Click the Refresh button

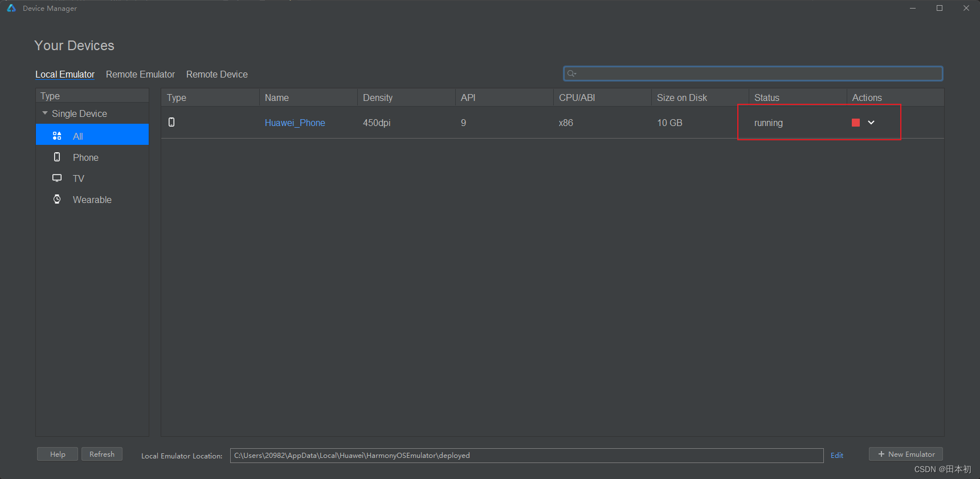pyautogui.click(x=102, y=454)
